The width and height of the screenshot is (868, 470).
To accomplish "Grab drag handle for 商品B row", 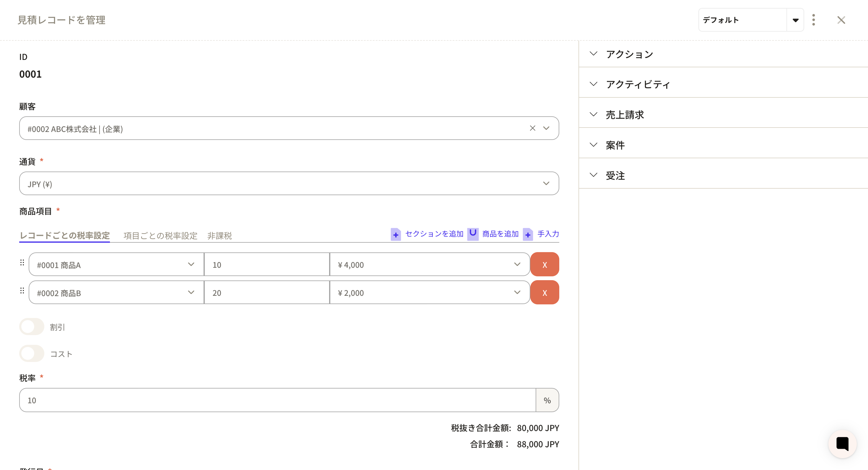I will click(22, 291).
